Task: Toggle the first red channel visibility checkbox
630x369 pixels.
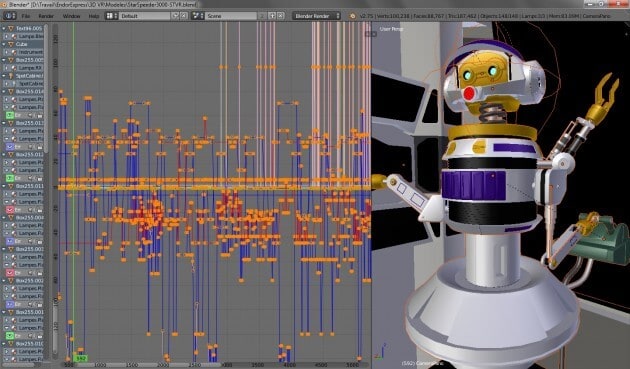Action: click(x=10, y=210)
